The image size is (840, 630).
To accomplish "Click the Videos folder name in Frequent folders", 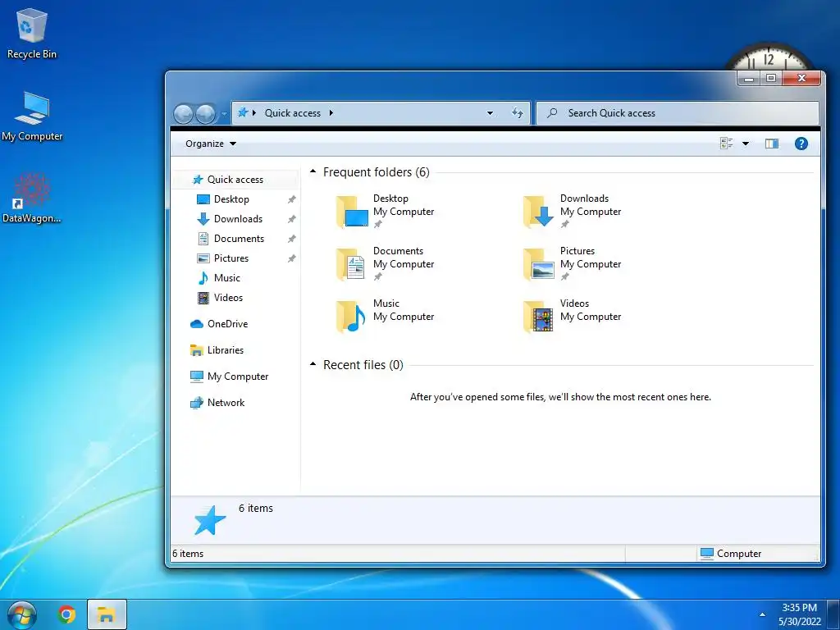I will 574,304.
